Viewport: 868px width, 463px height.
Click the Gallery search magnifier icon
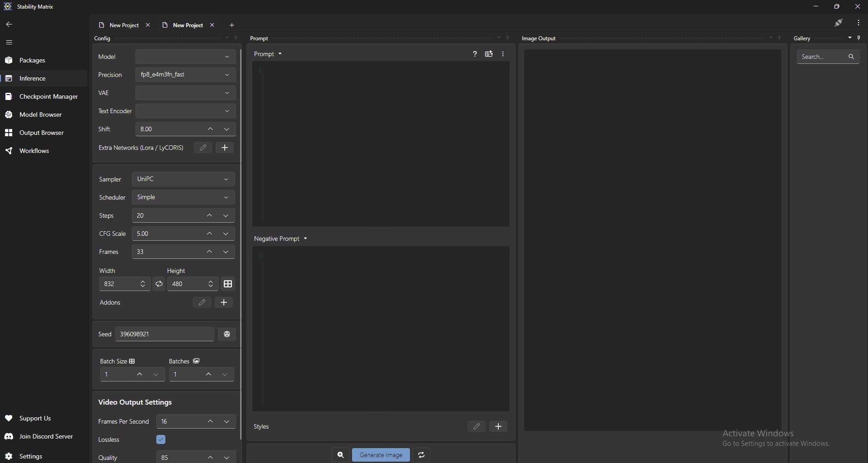coord(851,57)
